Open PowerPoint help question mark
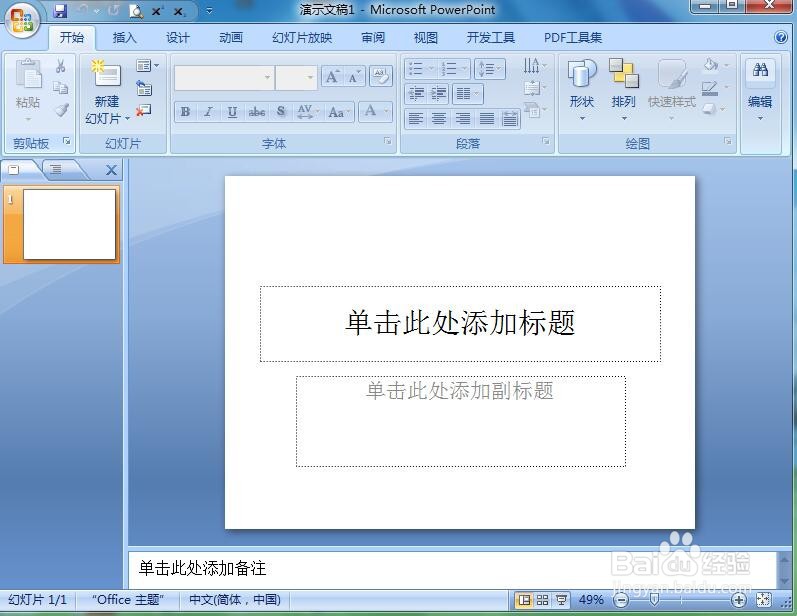 (x=781, y=37)
